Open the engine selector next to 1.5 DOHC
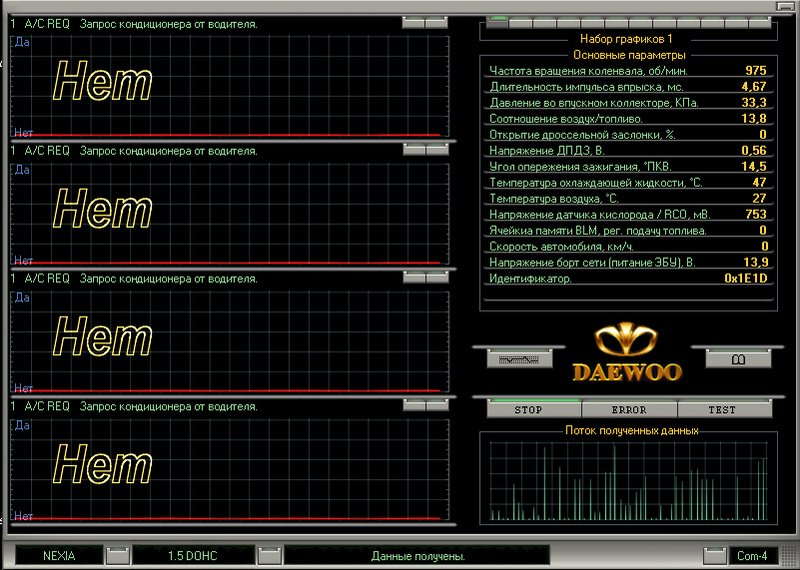The image size is (800, 570). 269,554
